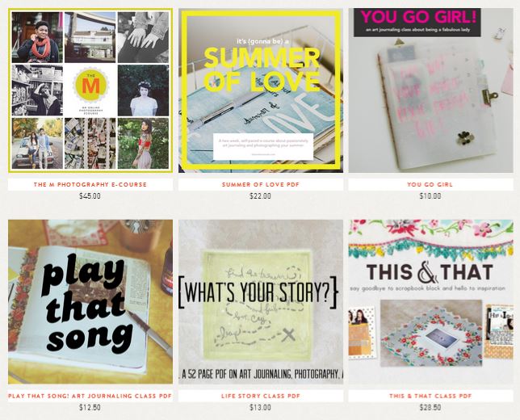Click the $28.50 price under This & That
The height and width of the screenshot is (420, 520).
[x=430, y=407]
